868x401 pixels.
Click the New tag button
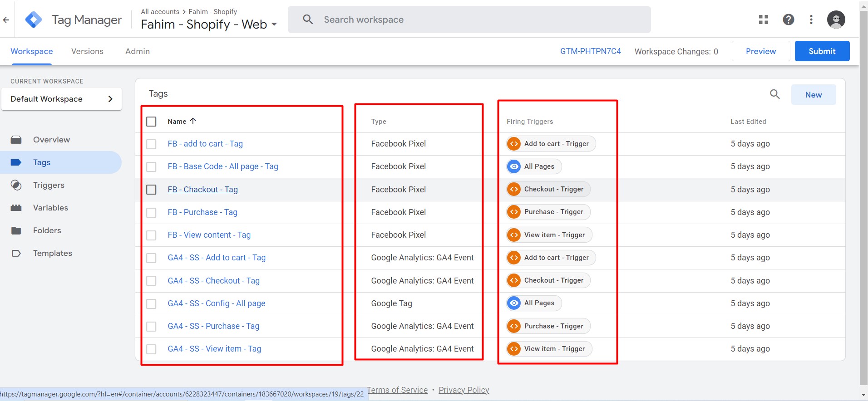(x=814, y=95)
